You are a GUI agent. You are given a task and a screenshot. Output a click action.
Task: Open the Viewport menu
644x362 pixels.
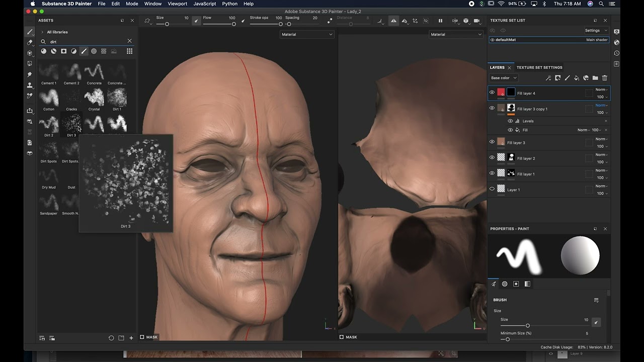177,4
